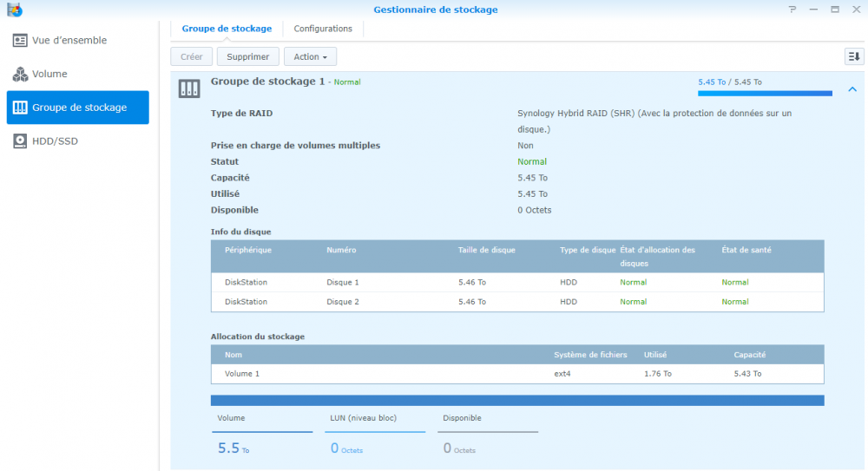Open the Action dropdown menu
868x471 pixels.
310,56
